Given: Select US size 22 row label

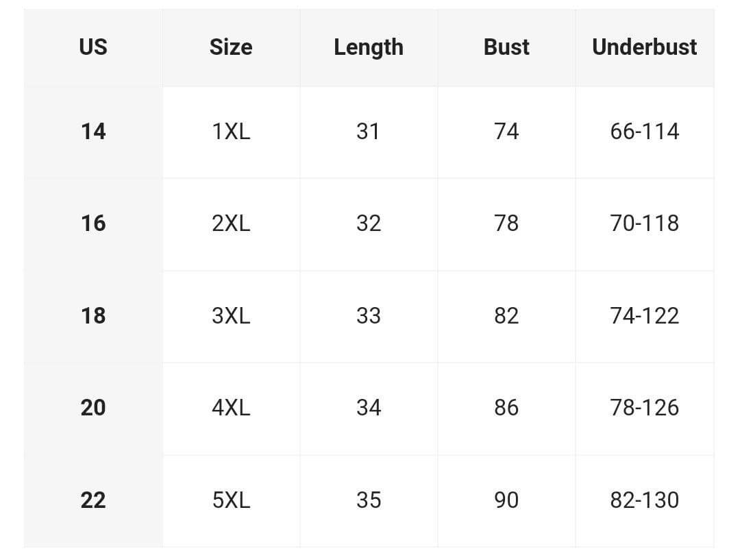Looking at the screenshot, I should pos(93,500).
